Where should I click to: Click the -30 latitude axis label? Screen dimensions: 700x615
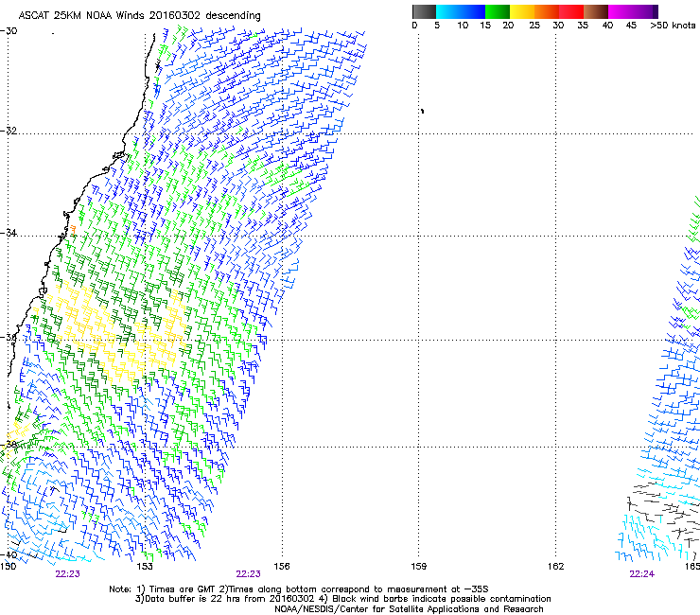[9, 31]
